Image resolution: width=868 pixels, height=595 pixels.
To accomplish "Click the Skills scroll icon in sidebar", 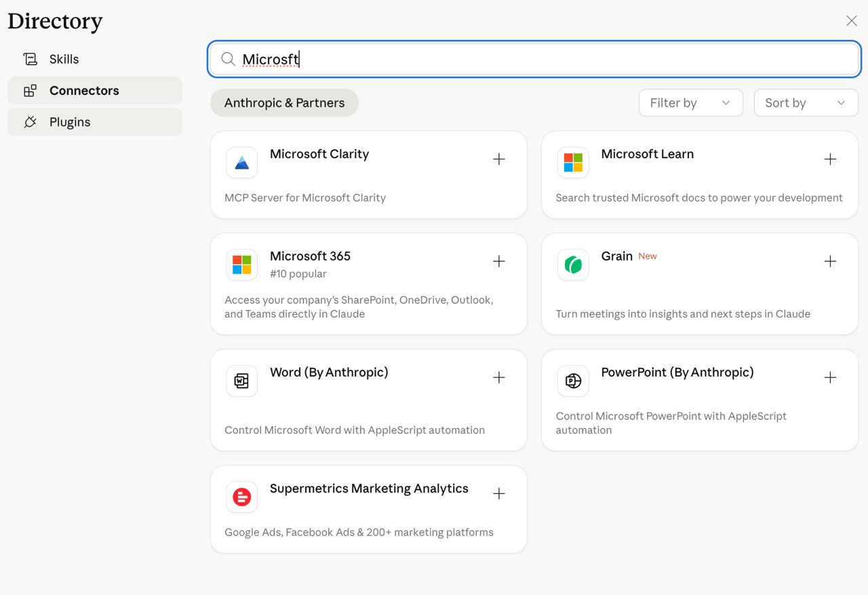I will tap(31, 59).
